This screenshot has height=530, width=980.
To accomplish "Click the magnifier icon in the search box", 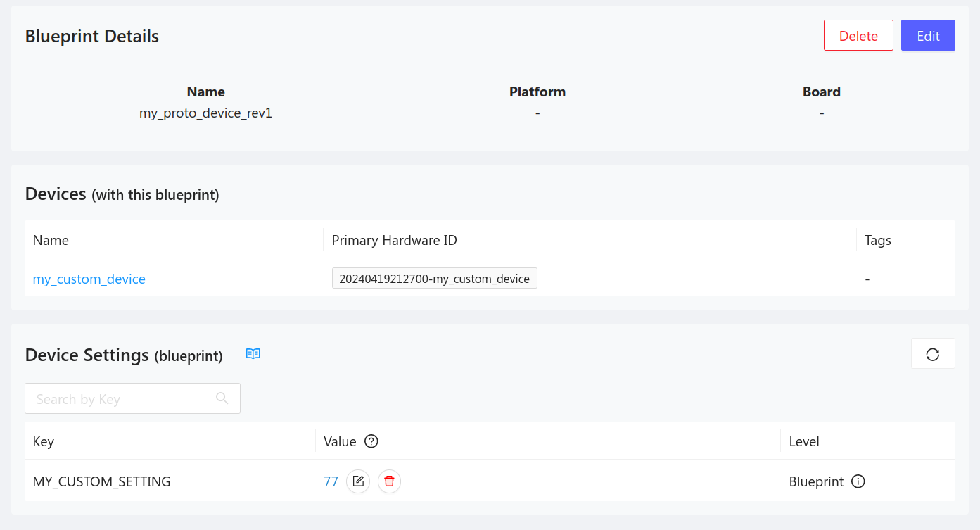I will [x=222, y=398].
